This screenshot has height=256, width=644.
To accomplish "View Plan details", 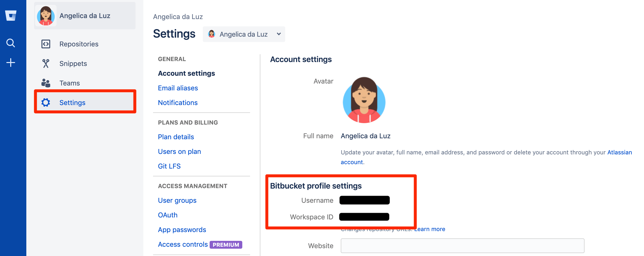I will pos(176,137).
